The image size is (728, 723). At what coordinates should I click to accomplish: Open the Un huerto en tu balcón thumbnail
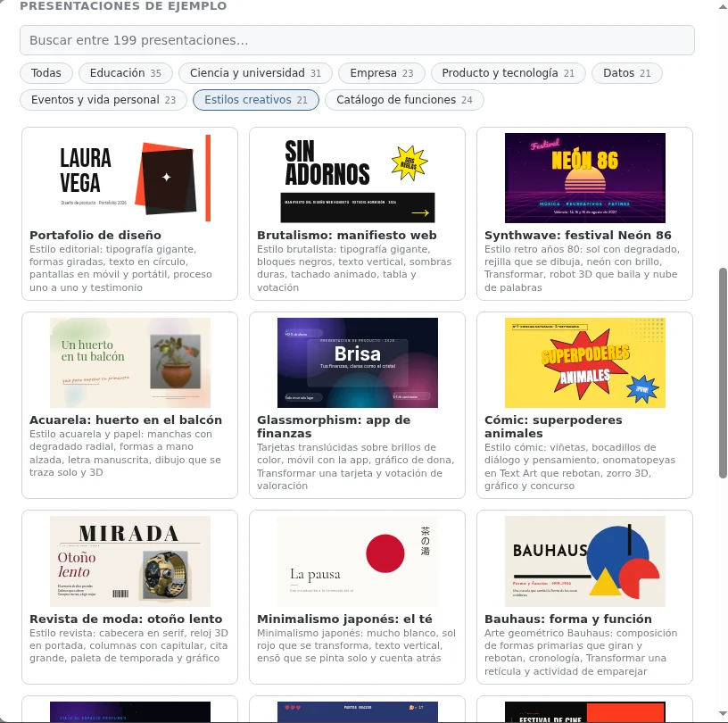pyautogui.click(x=130, y=363)
